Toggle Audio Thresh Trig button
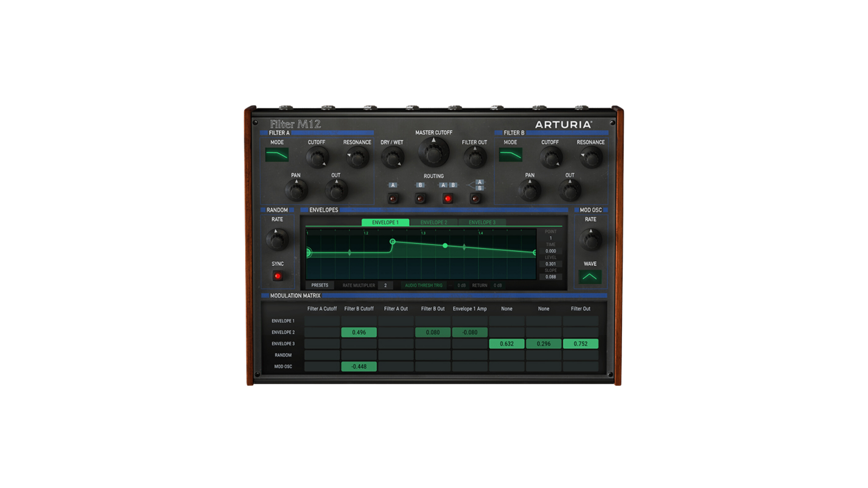868x488 pixels. point(424,286)
